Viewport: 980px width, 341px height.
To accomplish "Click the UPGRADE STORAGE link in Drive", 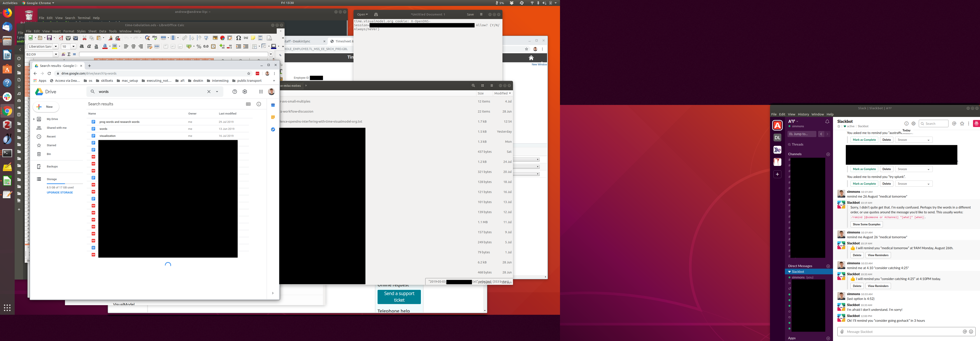I will (60, 193).
